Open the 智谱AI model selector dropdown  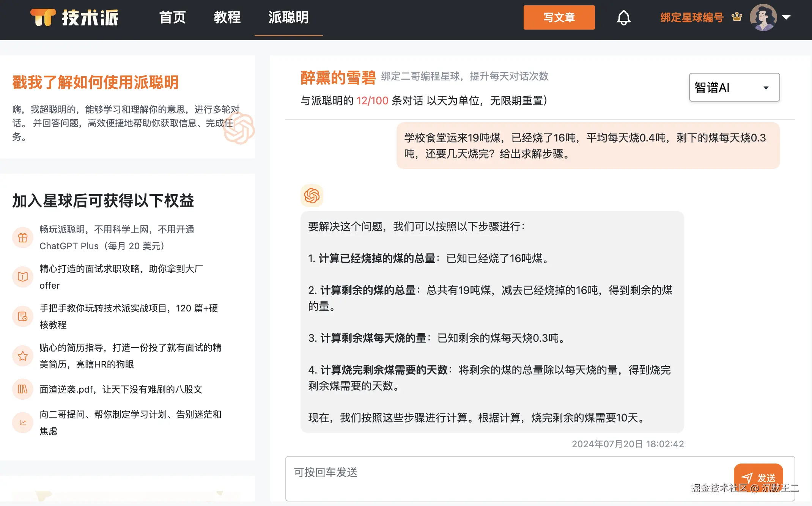734,87
